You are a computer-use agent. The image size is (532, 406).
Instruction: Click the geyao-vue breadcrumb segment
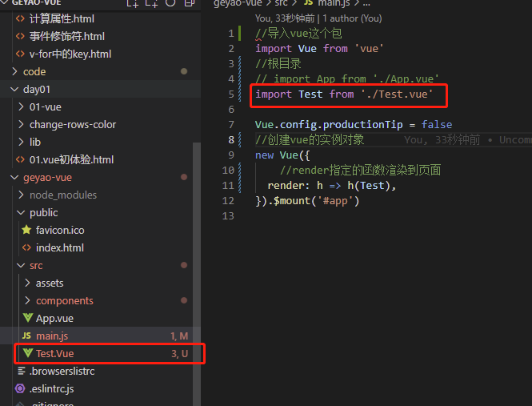click(238, 2)
